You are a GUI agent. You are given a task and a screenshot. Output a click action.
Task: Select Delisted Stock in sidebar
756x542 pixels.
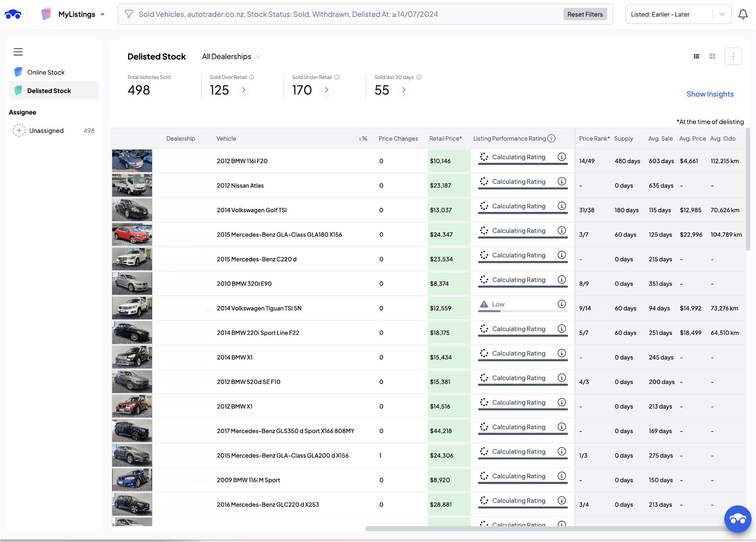pyautogui.click(x=54, y=91)
